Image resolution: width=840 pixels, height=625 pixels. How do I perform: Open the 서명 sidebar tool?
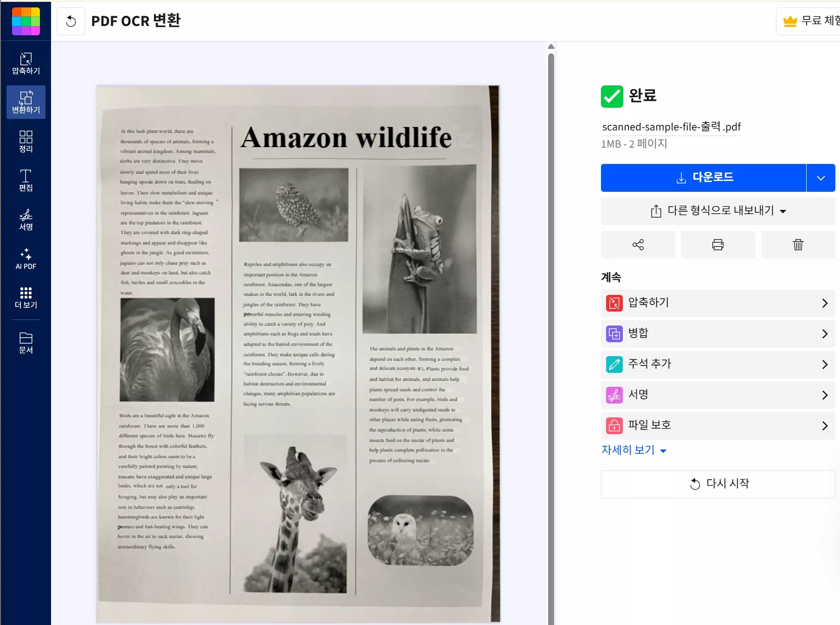[x=26, y=219]
